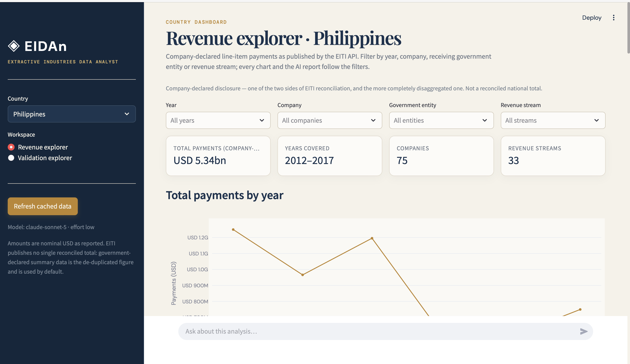Click the EIDAn diamond logo icon
630x364 pixels.
[x=14, y=46]
